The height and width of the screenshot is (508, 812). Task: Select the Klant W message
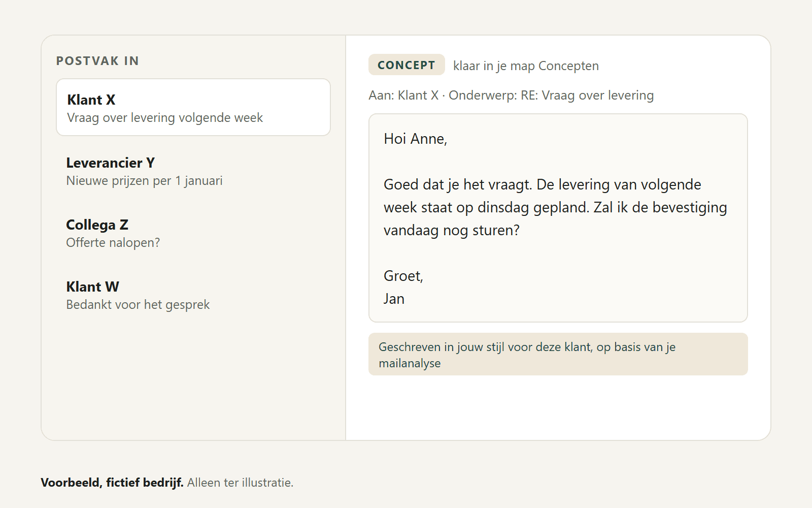[x=193, y=295]
